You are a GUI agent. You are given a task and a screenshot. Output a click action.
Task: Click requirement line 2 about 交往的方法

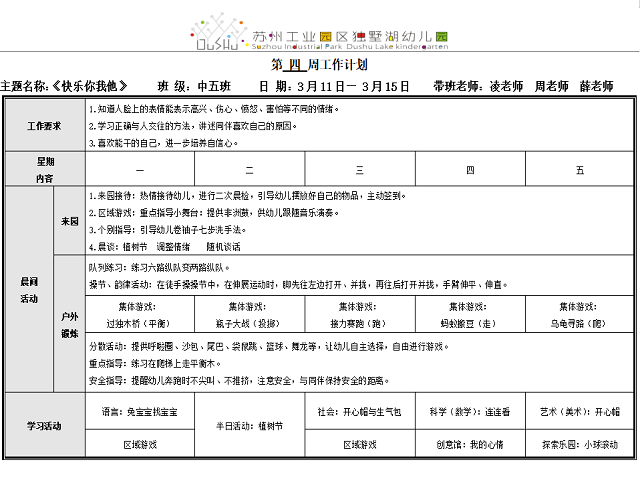coord(193,126)
